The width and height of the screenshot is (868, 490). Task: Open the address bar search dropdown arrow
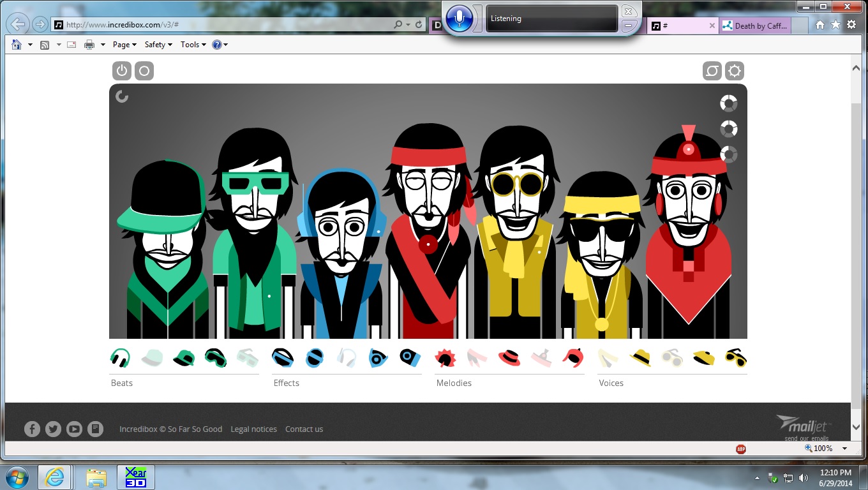pos(408,25)
